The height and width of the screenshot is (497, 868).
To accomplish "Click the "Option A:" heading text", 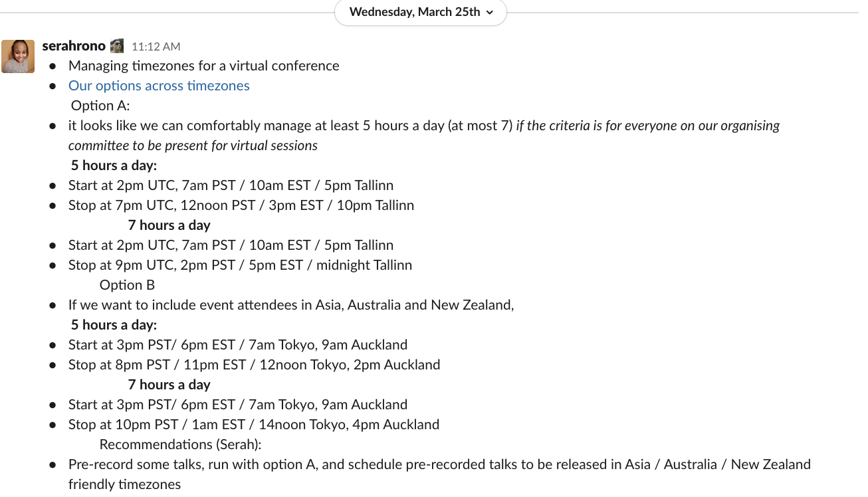I will (x=100, y=106).
